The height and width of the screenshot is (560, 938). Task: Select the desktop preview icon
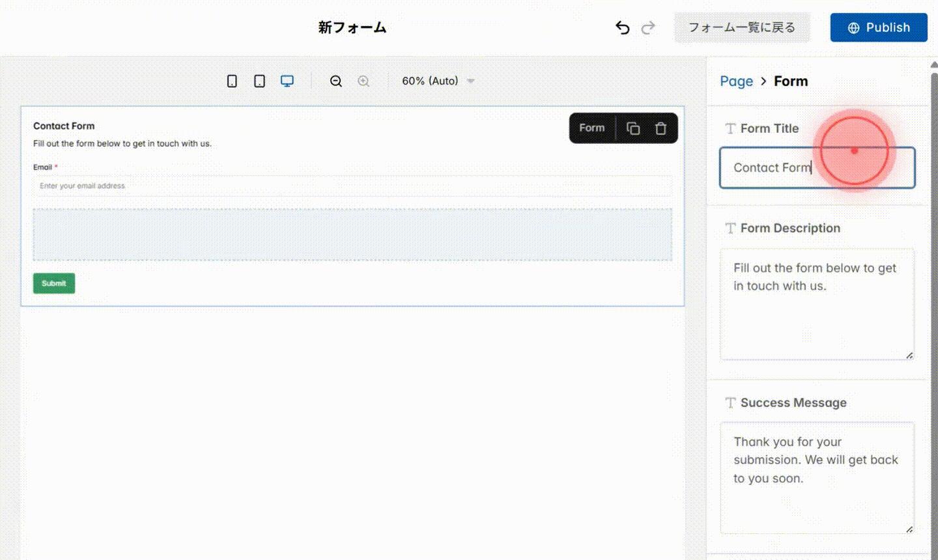click(x=287, y=81)
